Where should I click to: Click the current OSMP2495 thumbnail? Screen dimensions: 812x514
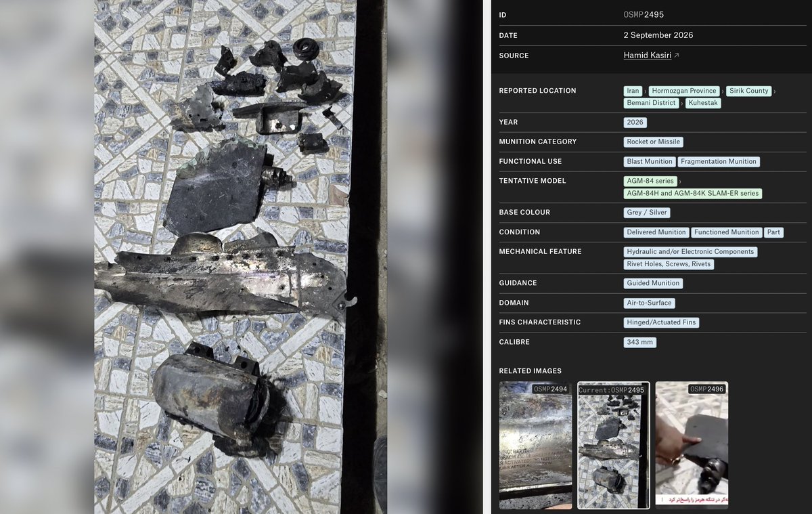(613, 445)
